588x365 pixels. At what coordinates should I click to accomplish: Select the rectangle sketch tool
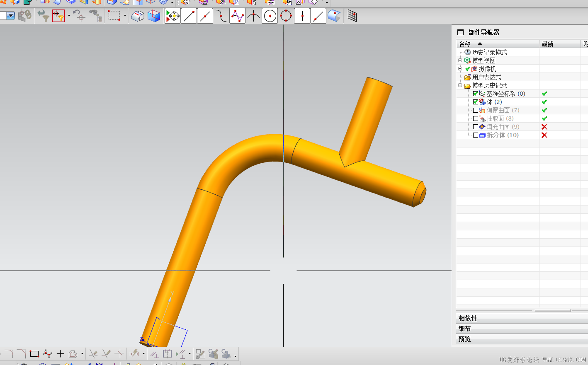(34, 354)
